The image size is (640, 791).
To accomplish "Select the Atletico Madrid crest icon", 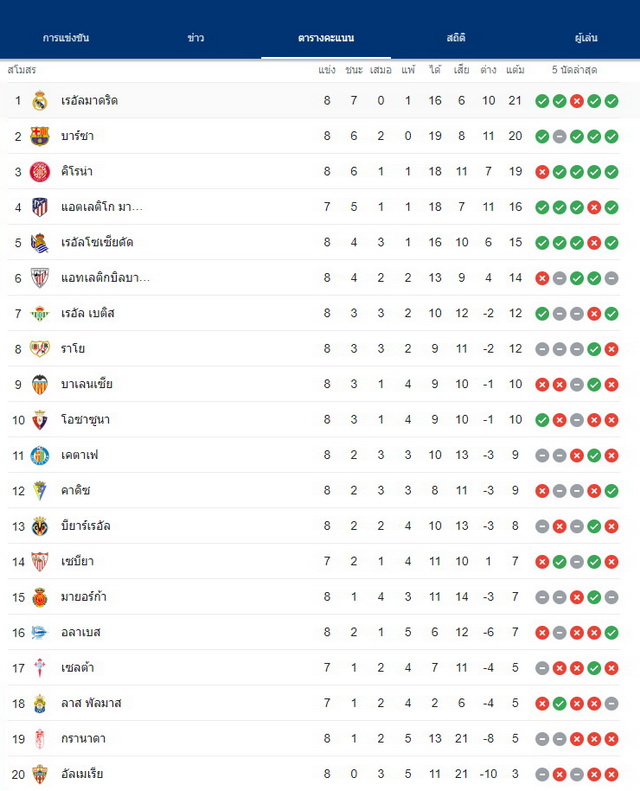I will [39, 207].
